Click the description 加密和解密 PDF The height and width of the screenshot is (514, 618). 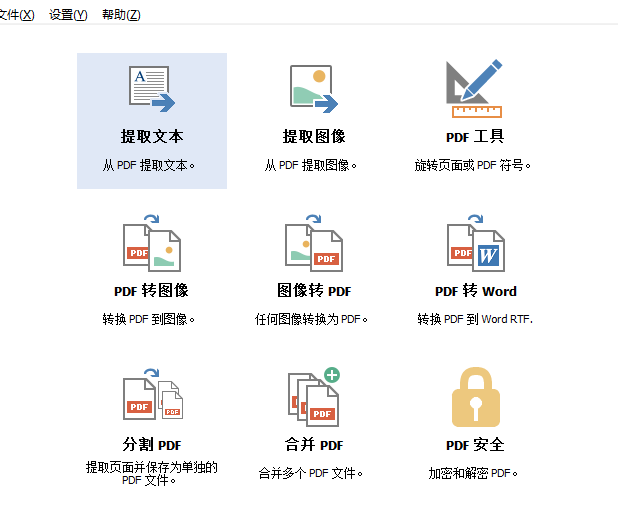click(x=474, y=473)
